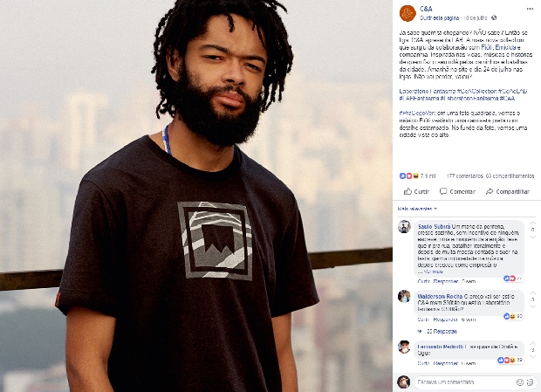Screen dimensions: 541x392
Task: Click Responder under Walderson Rocha's comment
Action: click(x=445, y=320)
